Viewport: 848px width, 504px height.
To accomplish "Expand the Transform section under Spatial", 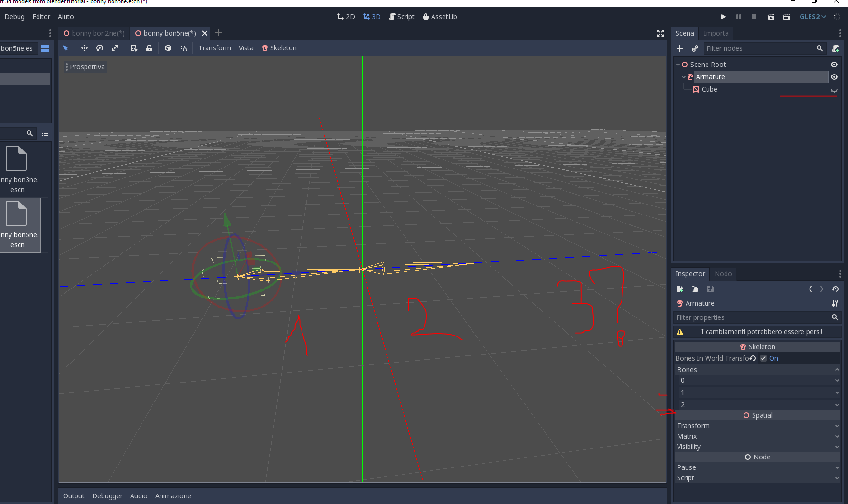I will click(x=757, y=426).
